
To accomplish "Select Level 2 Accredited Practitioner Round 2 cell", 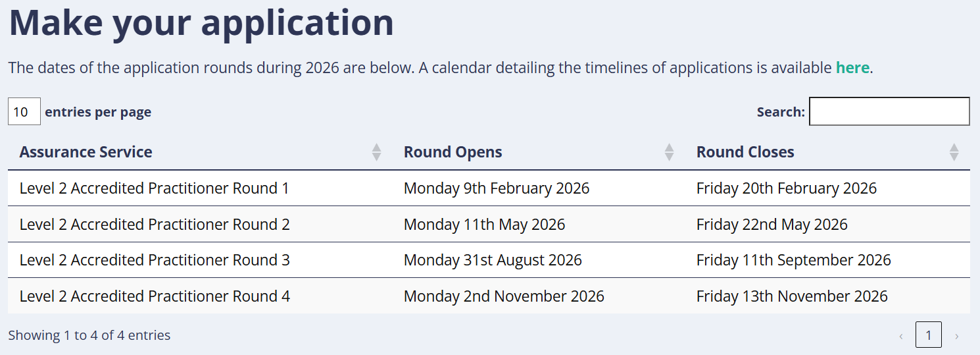I will click(155, 225).
